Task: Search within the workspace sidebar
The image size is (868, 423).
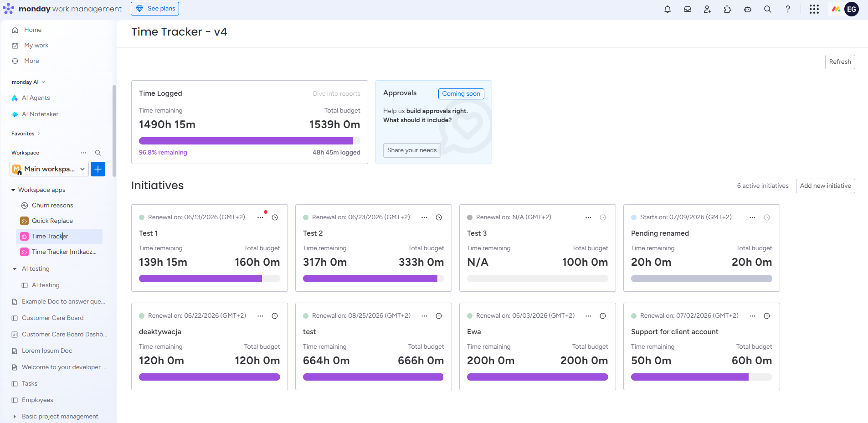Action: pyautogui.click(x=98, y=153)
